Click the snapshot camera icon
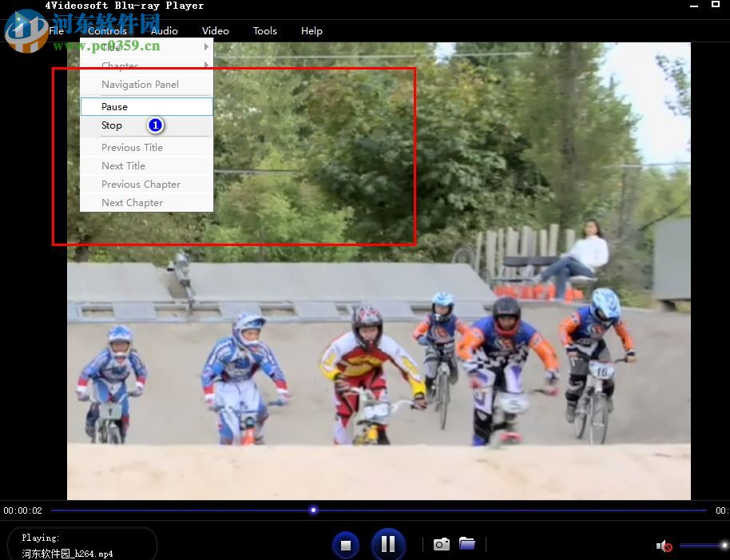The image size is (730, 560). [441, 543]
